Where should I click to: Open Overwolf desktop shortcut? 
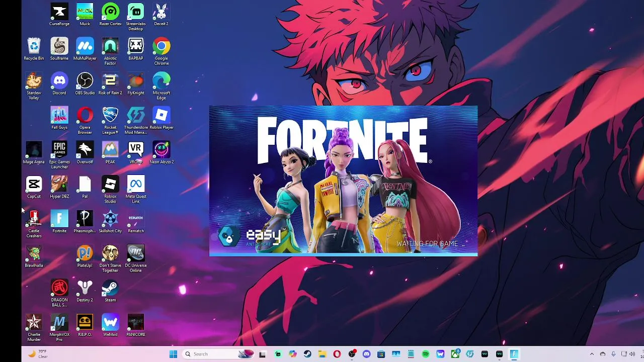[x=85, y=153]
